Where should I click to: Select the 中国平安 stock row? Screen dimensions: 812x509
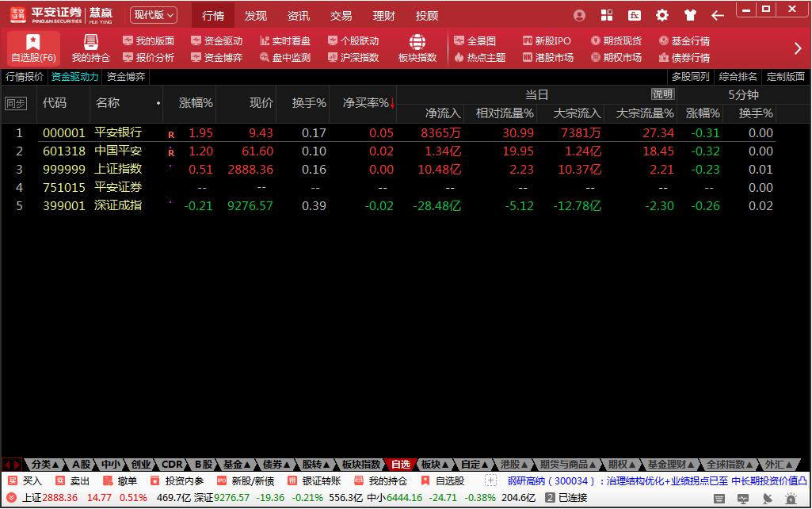coord(387,151)
